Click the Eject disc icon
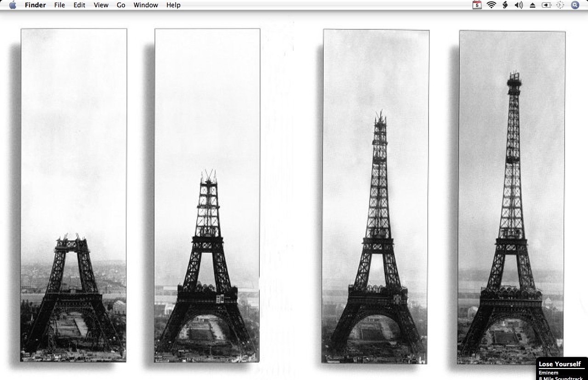 tap(532, 5)
